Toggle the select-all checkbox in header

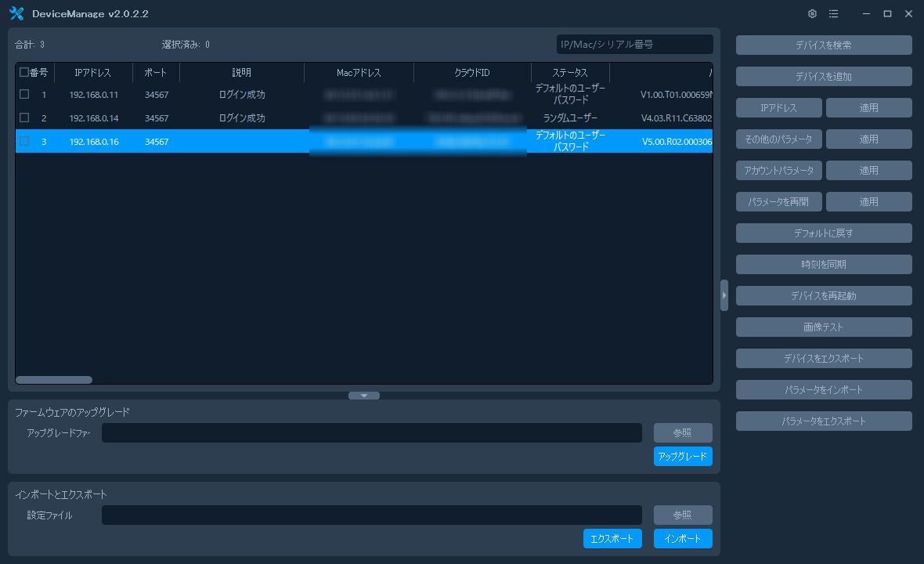(24, 73)
